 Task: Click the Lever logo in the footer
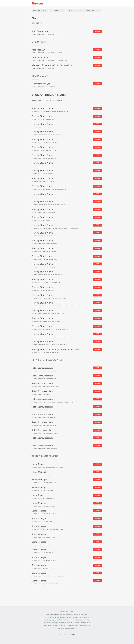click(x=73, y=635)
